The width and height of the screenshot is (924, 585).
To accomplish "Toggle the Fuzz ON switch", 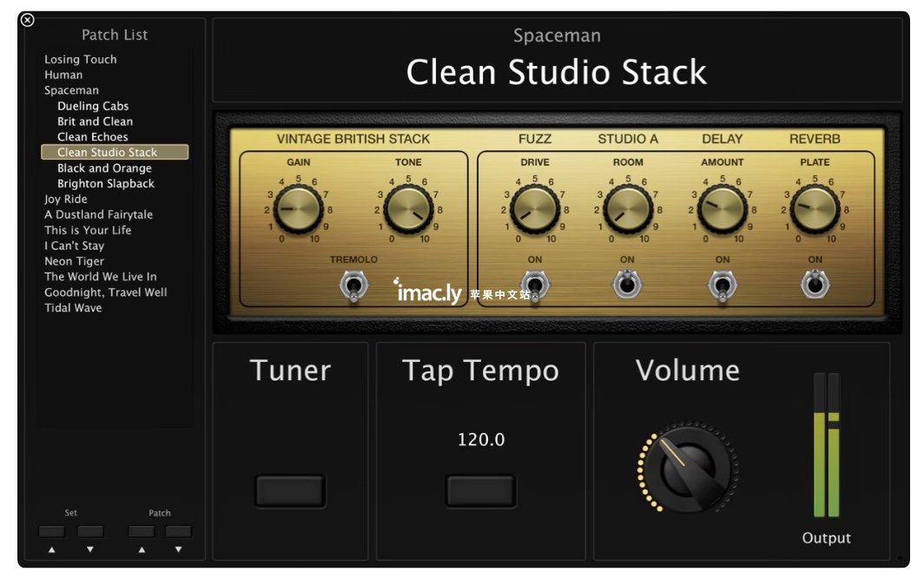I will click(x=534, y=286).
